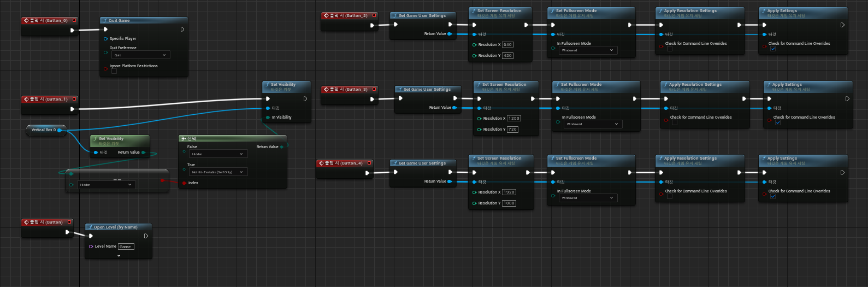Select the Quit Game node title
Image resolution: width=868 pixels, height=287 pixels.
pyautogui.click(x=119, y=21)
